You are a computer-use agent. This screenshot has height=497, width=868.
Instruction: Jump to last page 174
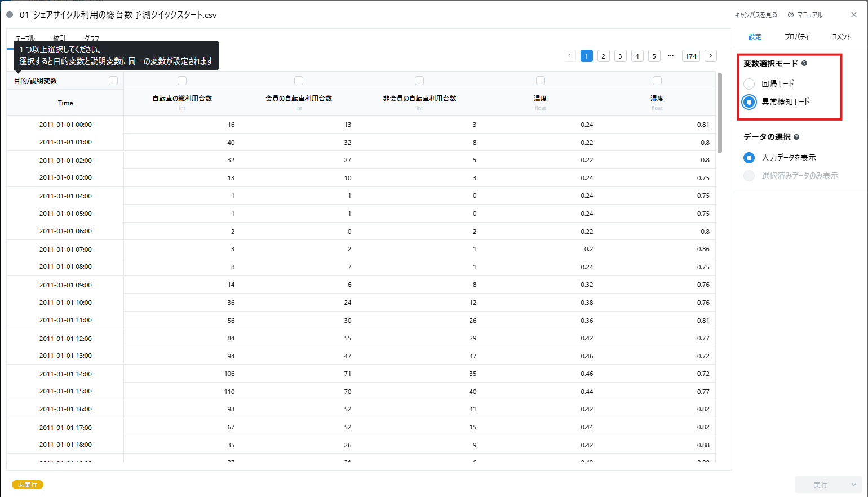coord(691,56)
